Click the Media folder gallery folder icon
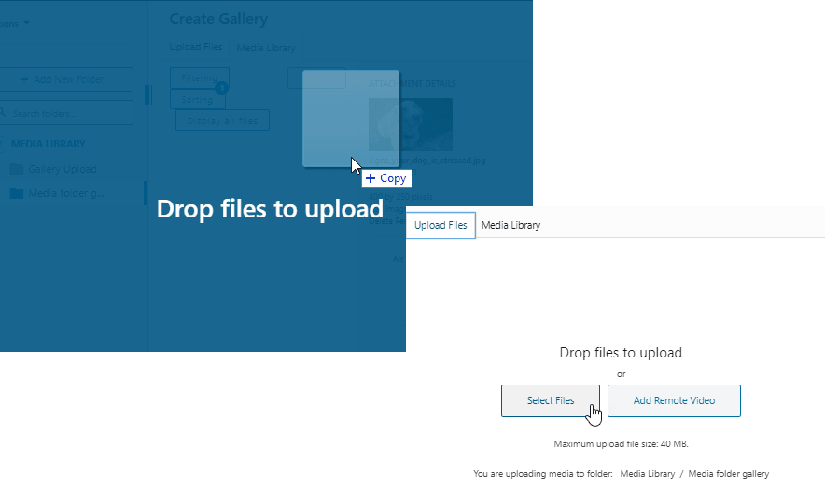 pyautogui.click(x=16, y=193)
